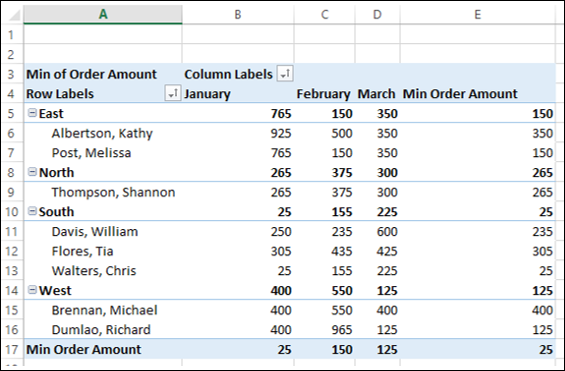
Task: Collapse the East region group
Action: (x=32, y=113)
